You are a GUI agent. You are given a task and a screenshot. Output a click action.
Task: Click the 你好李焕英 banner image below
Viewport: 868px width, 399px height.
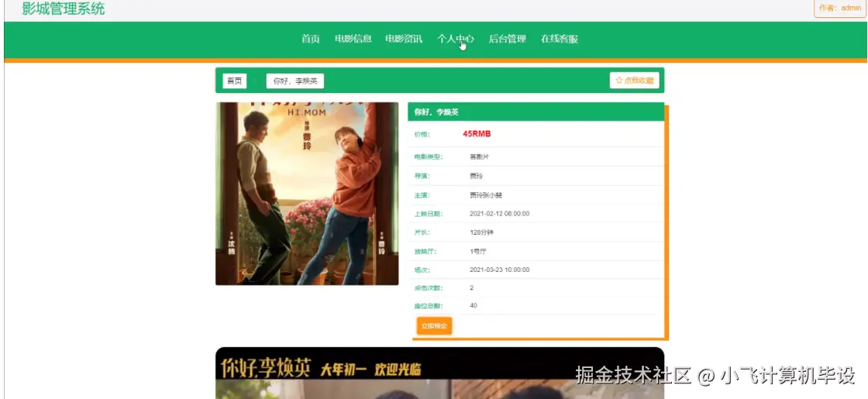click(439, 373)
